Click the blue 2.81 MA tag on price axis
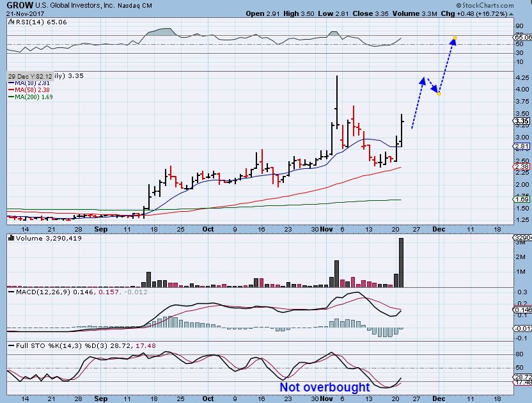 pyautogui.click(x=521, y=146)
